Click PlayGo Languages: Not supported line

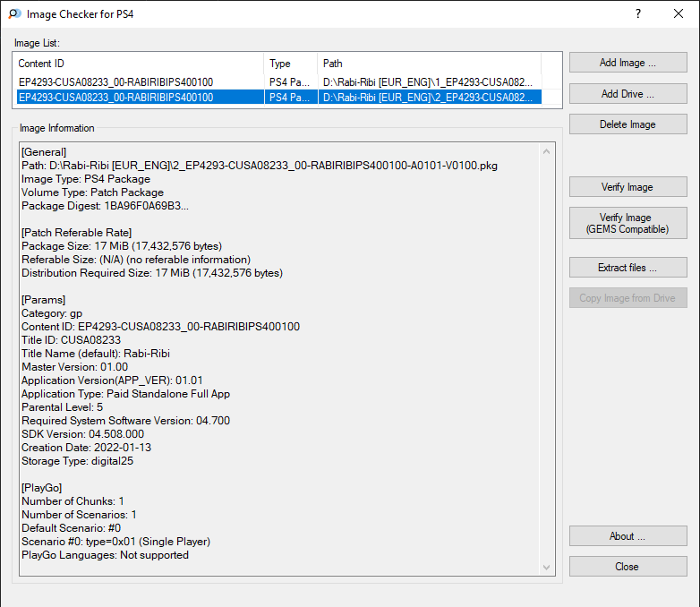pyautogui.click(x=105, y=555)
